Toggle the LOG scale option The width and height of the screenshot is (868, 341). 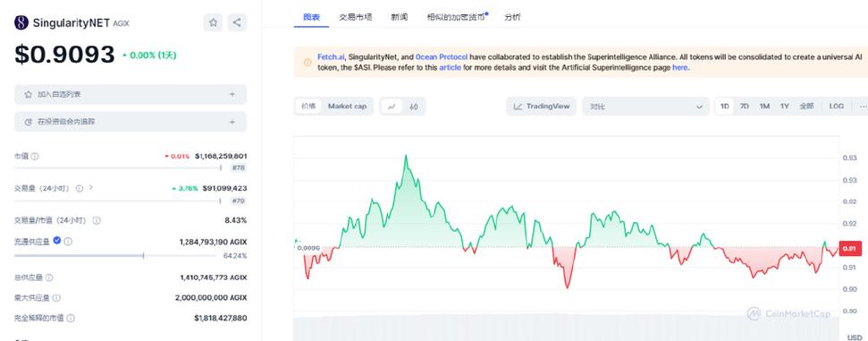click(837, 106)
